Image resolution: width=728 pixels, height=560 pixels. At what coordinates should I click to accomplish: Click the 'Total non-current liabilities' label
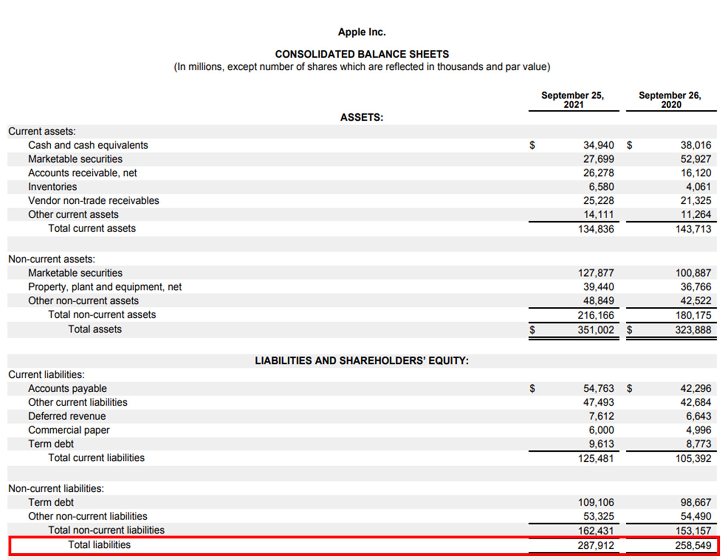coord(106,530)
